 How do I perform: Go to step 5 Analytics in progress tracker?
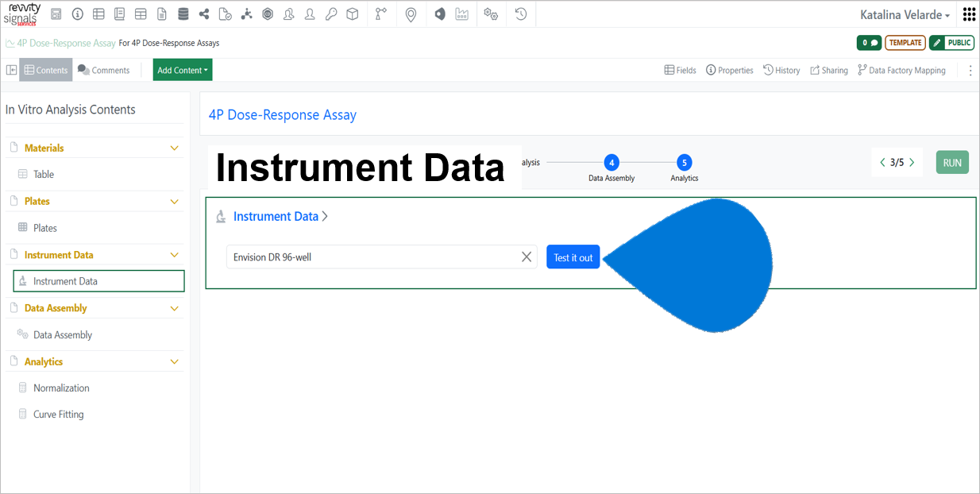(x=684, y=163)
